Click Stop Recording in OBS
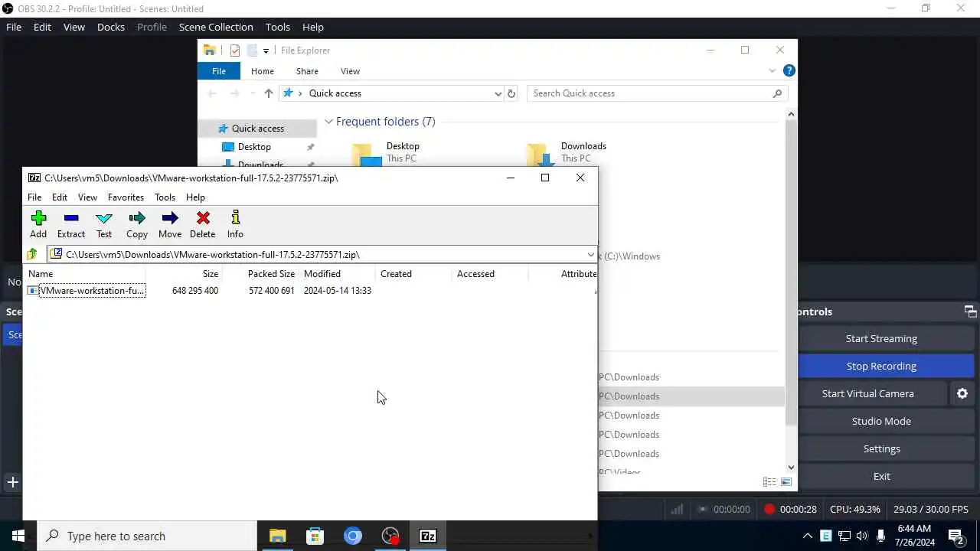 [881, 366]
